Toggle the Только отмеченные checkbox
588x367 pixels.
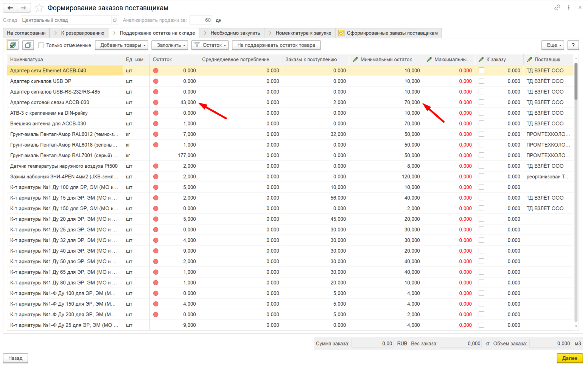[x=41, y=45]
